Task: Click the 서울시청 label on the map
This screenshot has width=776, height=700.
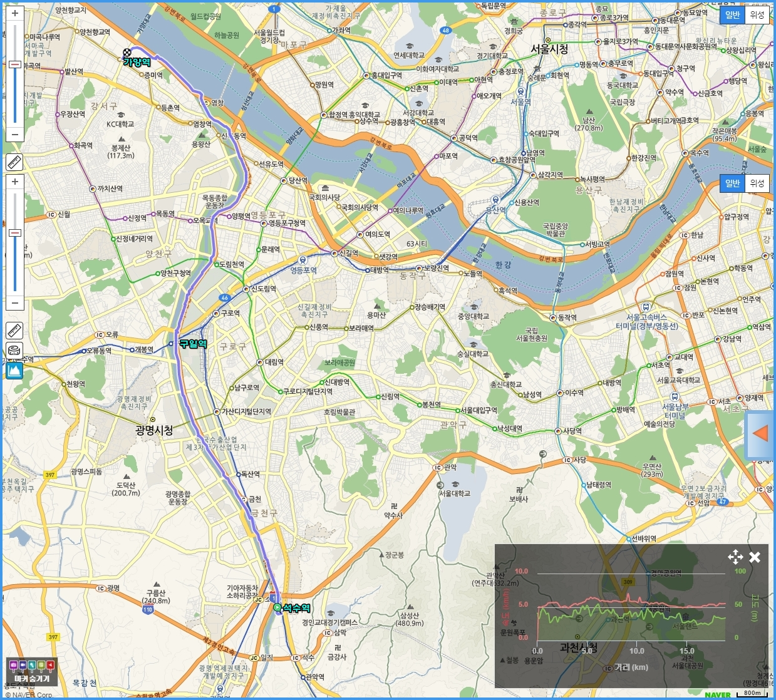Action: 549,49
